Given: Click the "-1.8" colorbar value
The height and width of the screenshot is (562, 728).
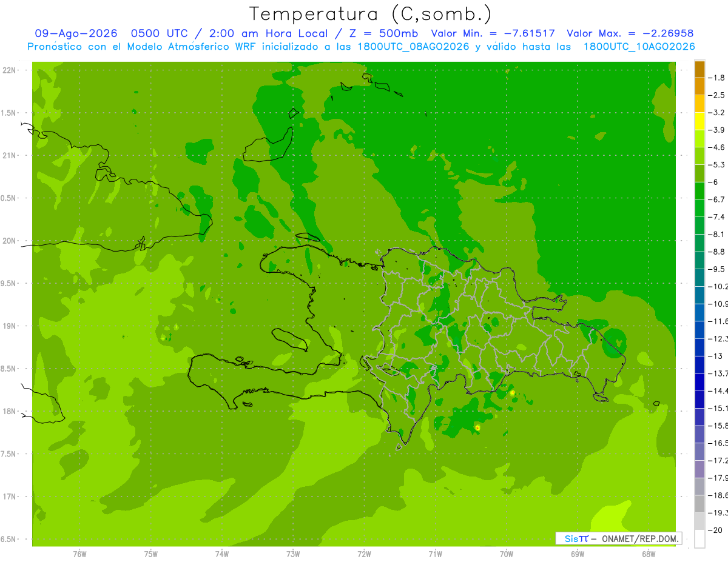Looking at the screenshot, I should point(716,78).
